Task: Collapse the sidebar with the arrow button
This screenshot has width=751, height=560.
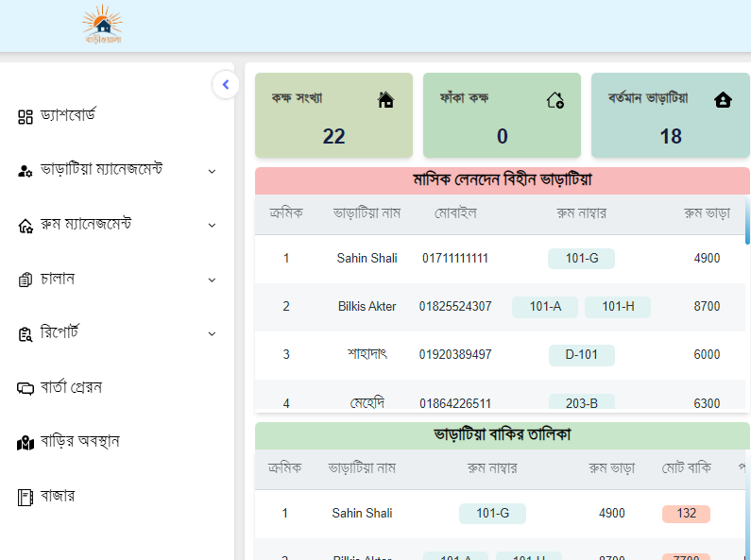Action: click(225, 84)
